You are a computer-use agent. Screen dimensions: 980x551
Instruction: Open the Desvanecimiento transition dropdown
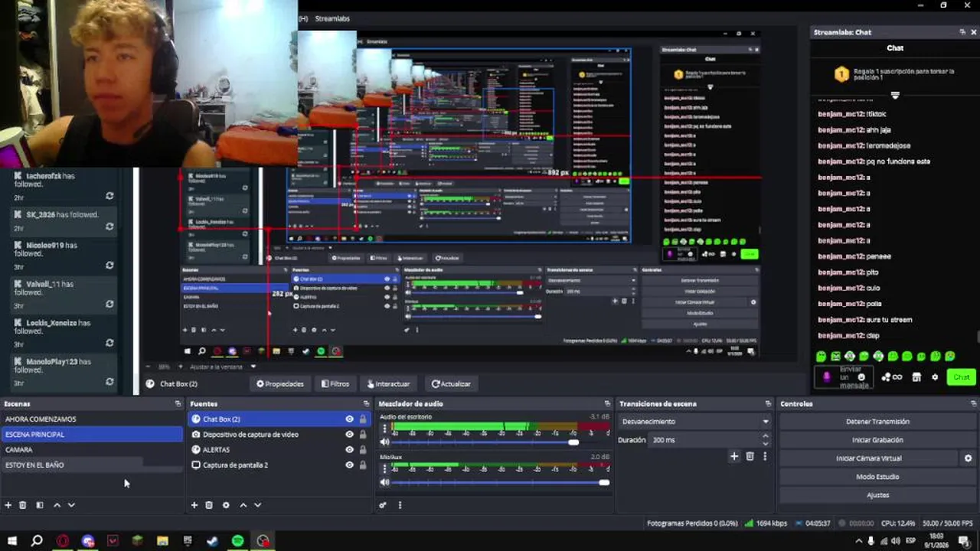[x=695, y=422]
